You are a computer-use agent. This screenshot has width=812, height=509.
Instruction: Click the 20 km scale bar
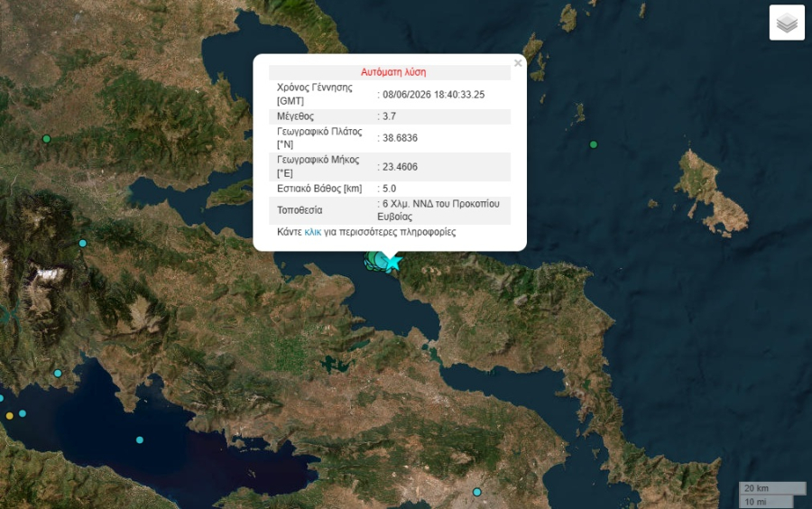[x=772, y=488]
